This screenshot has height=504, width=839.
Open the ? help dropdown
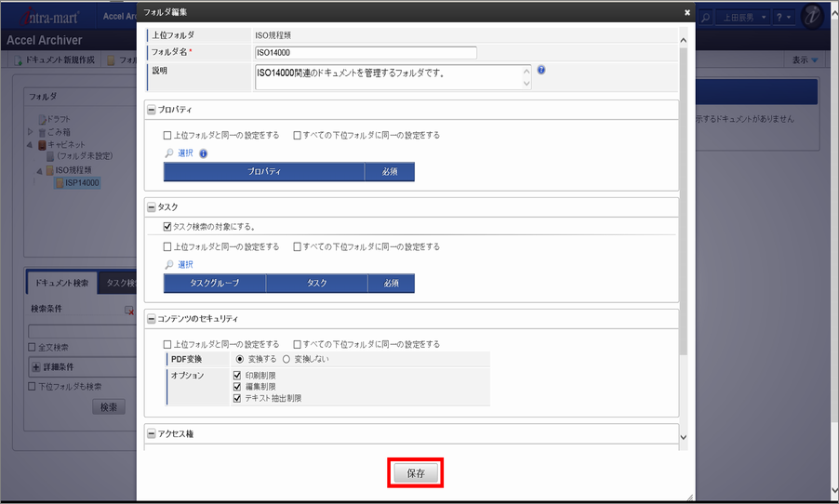coord(783,18)
